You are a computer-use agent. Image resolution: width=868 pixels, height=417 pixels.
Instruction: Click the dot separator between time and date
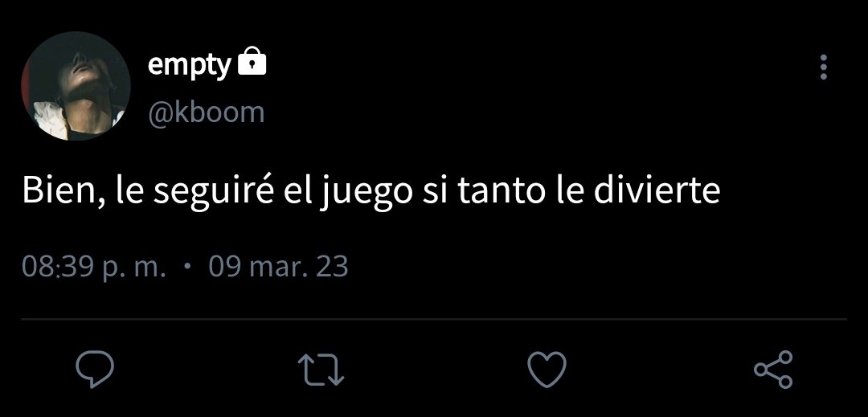(x=187, y=266)
